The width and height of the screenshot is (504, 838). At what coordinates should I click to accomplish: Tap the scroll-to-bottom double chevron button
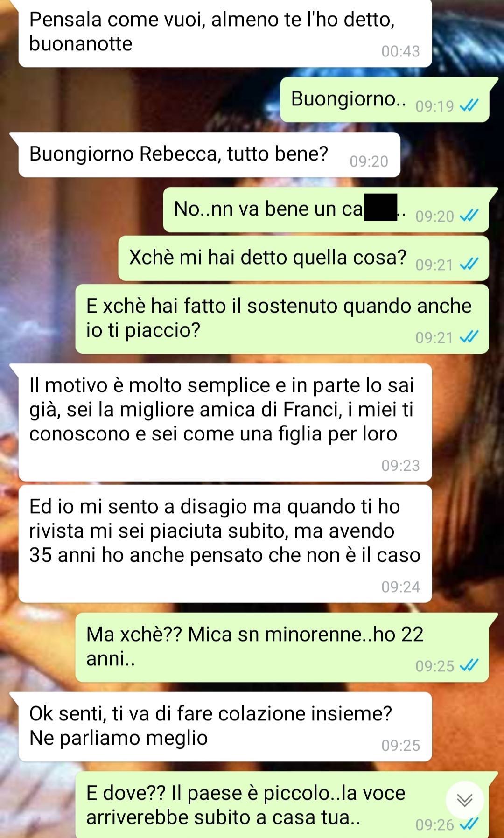pos(464,800)
